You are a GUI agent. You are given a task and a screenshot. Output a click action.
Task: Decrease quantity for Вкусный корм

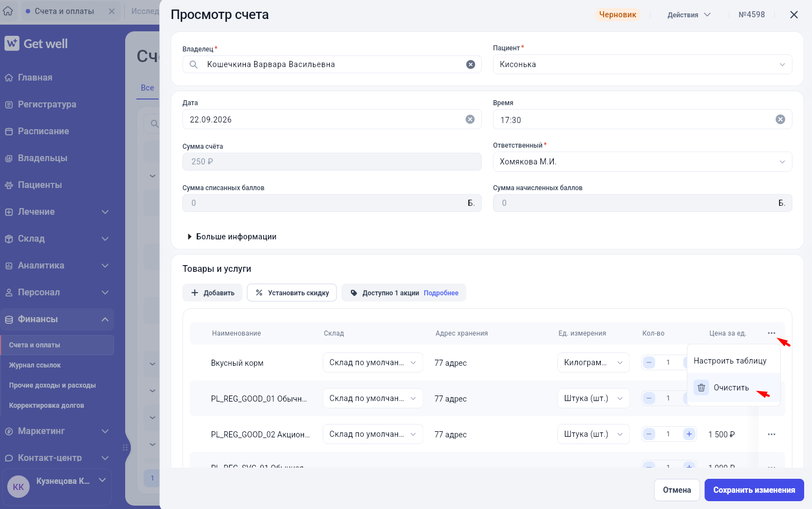coord(649,362)
